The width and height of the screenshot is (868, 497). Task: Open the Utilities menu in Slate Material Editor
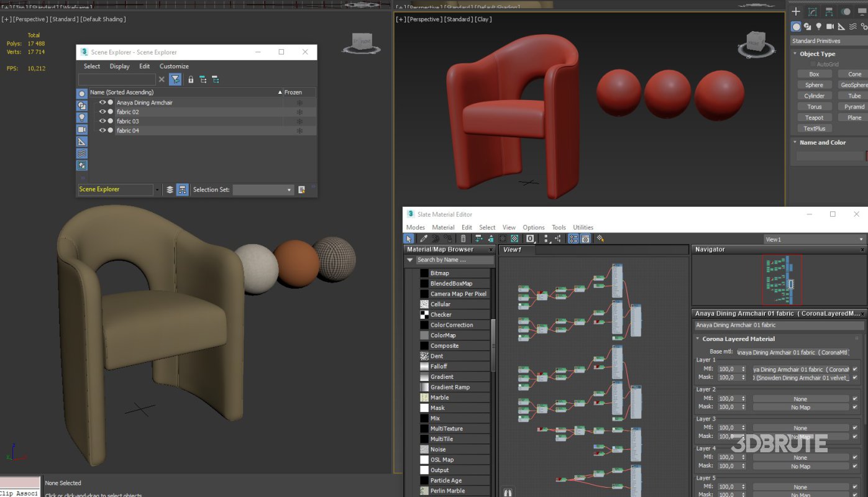[x=583, y=227]
